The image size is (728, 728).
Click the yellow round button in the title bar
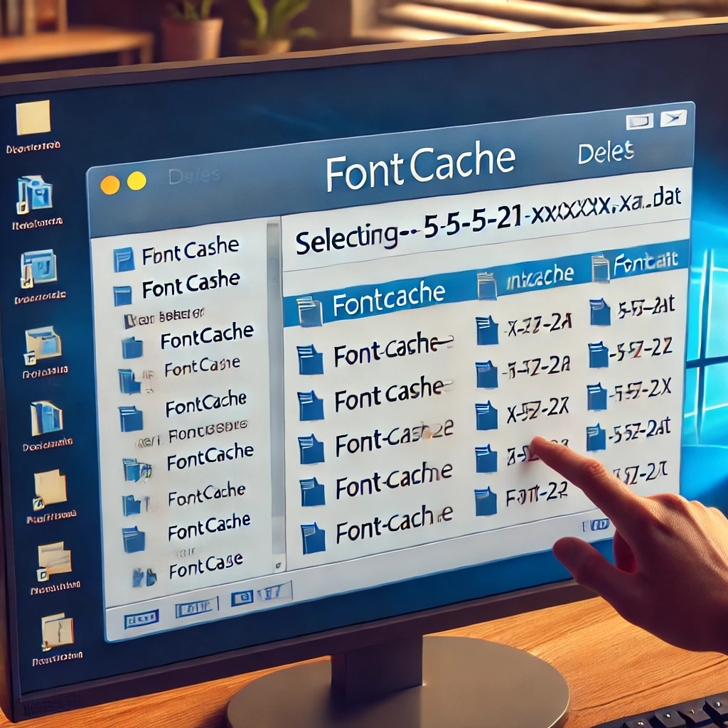(x=136, y=181)
